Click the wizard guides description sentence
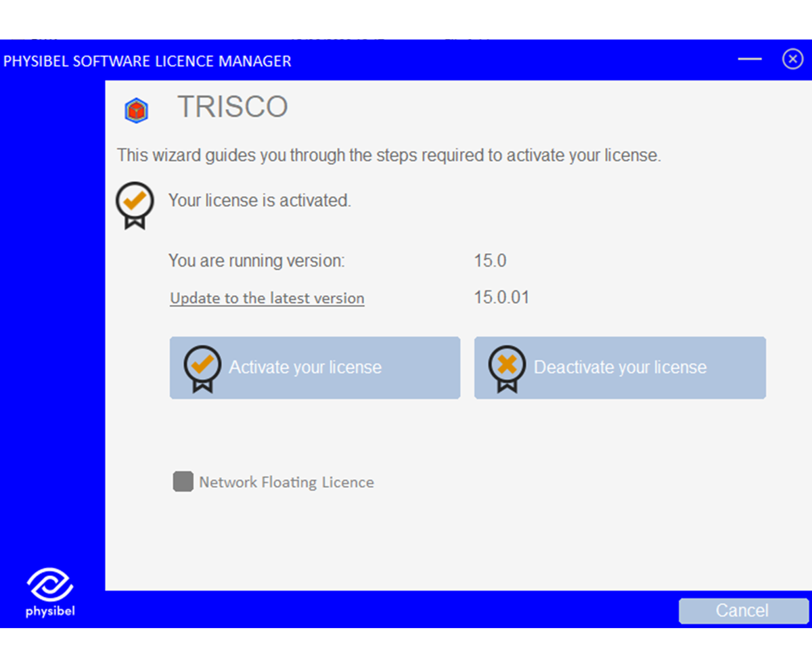The image size is (812, 668). point(389,156)
